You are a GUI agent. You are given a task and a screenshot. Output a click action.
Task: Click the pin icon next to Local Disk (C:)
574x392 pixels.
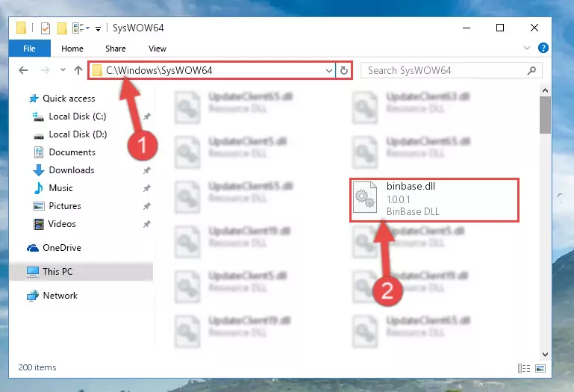click(x=146, y=117)
